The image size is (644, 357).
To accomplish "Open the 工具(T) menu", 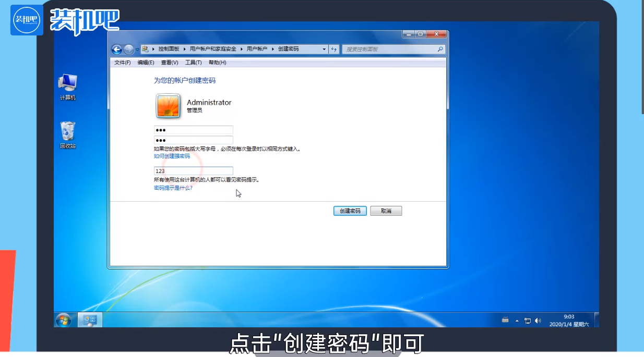I will pyautogui.click(x=193, y=63).
